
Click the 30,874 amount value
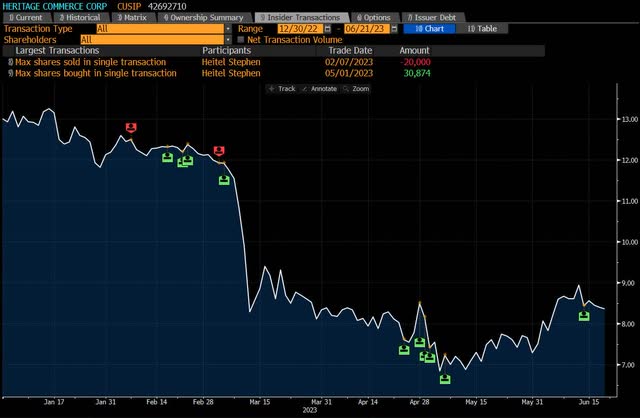tap(417, 73)
